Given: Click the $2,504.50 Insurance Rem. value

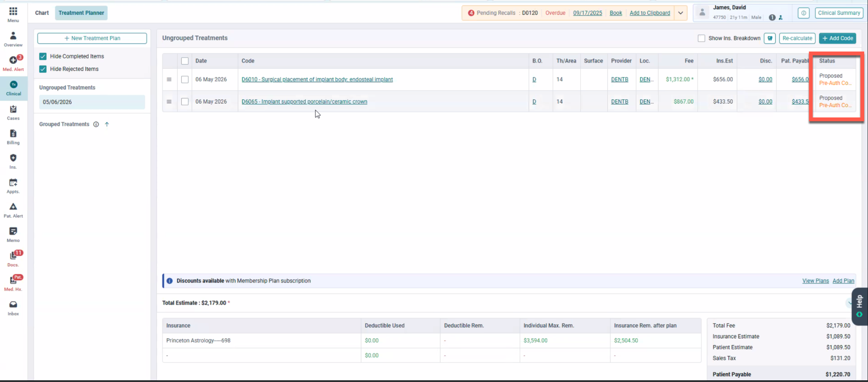Looking at the screenshot, I should [x=626, y=340].
